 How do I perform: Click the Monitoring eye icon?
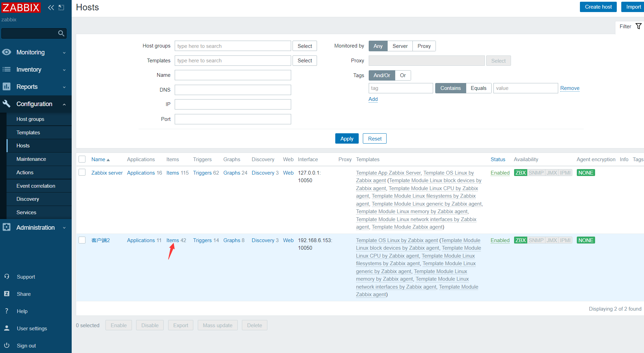(7, 52)
